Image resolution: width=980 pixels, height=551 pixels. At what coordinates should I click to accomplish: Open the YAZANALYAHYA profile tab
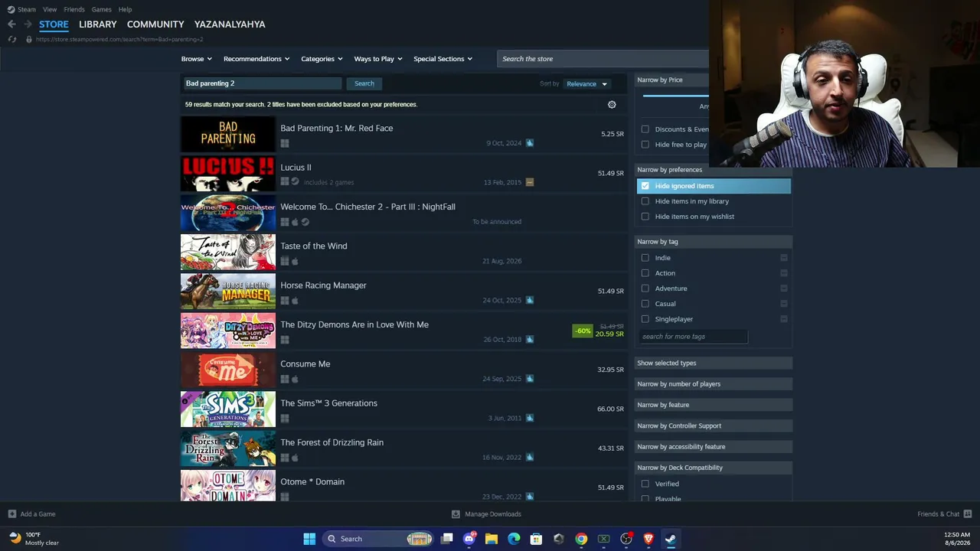click(x=230, y=24)
